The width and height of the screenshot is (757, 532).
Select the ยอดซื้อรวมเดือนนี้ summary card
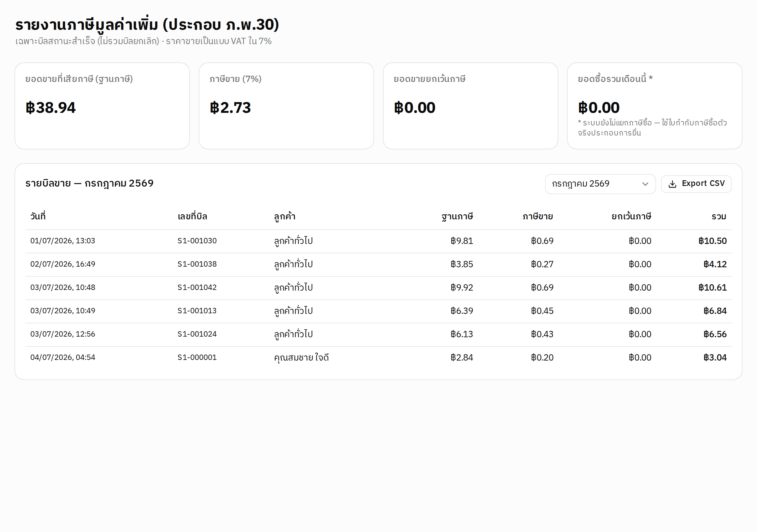[654, 106]
